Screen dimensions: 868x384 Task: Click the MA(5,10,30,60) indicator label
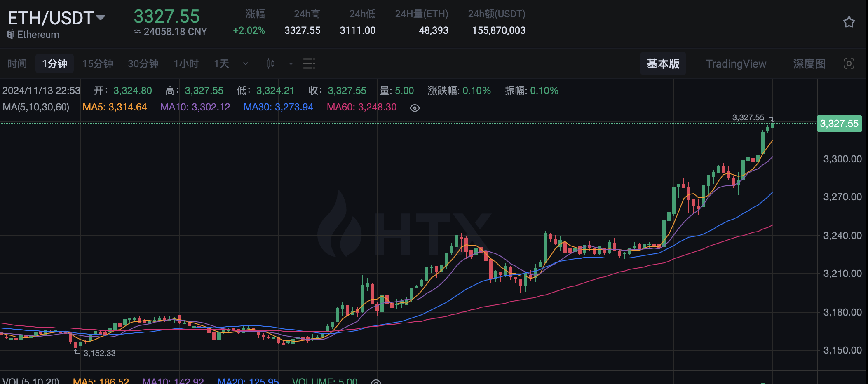[36, 107]
